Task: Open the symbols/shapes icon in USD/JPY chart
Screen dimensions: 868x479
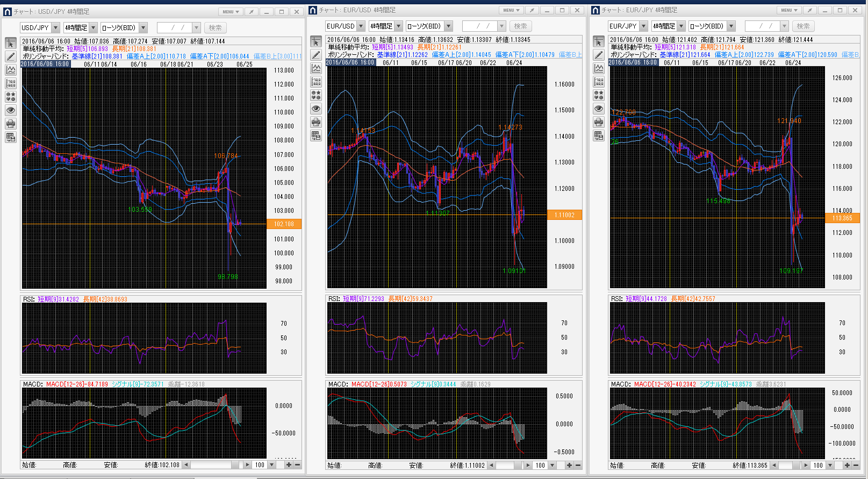Action: (x=11, y=97)
